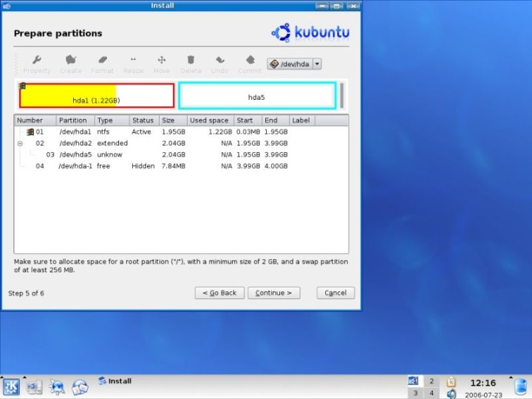Click the Delete trash can tool
Screen dimensions: 532x399
point(191,61)
